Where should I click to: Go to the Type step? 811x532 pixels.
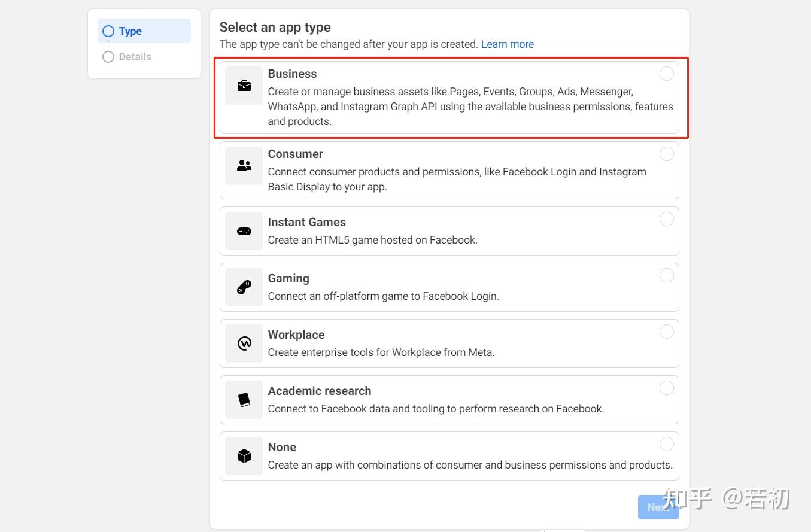click(x=130, y=31)
